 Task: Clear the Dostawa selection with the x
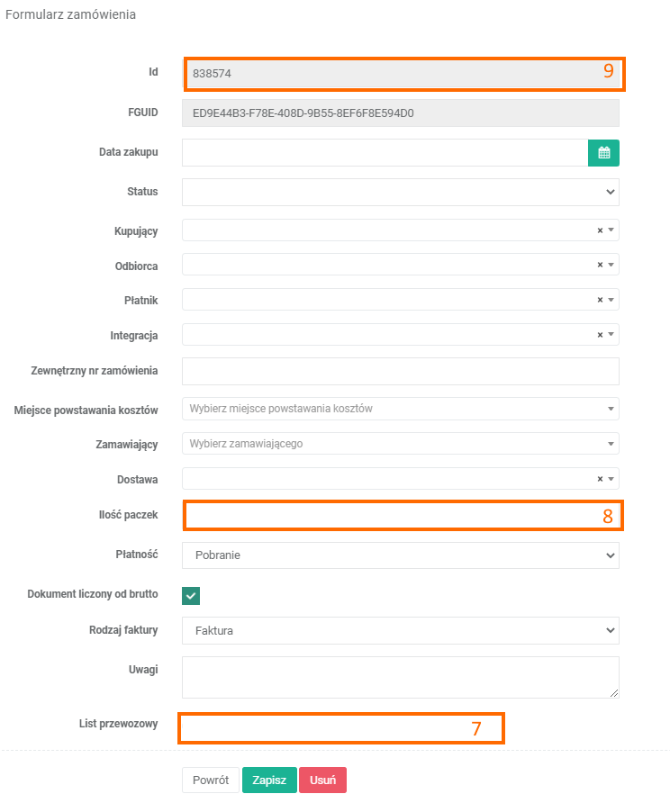tap(600, 480)
